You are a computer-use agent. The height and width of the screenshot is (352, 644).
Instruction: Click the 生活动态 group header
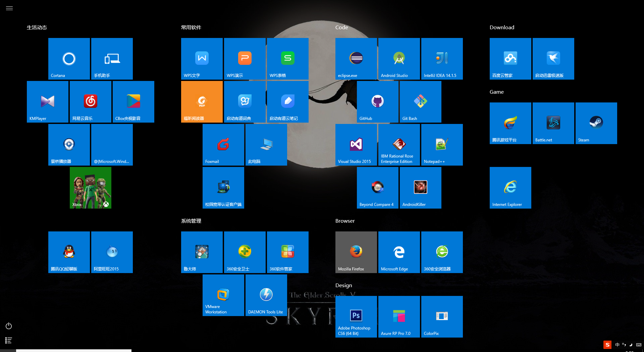[x=37, y=28]
